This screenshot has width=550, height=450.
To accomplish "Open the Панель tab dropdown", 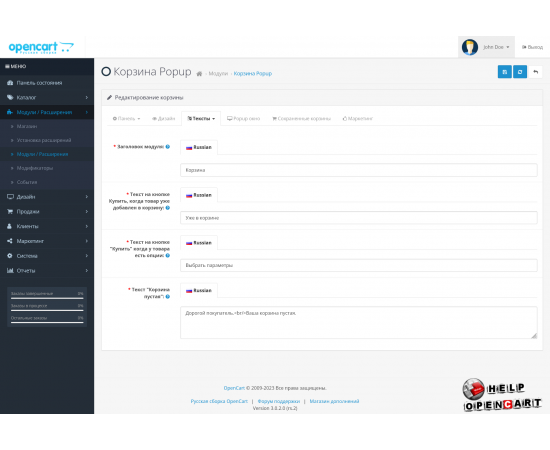I will pos(126,119).
